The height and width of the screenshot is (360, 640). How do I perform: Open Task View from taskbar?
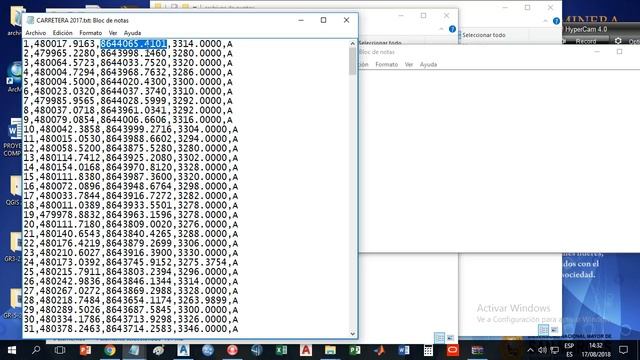click(x=60, y=350)
